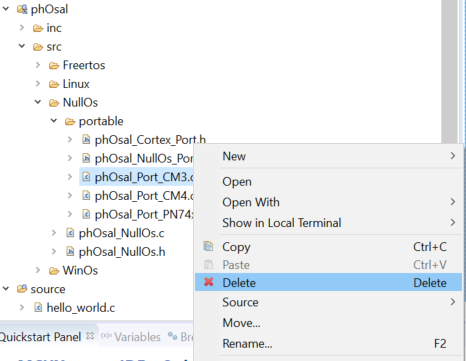Collapse the src folder
Screen dimensions: 466x361
coord(22,46)
